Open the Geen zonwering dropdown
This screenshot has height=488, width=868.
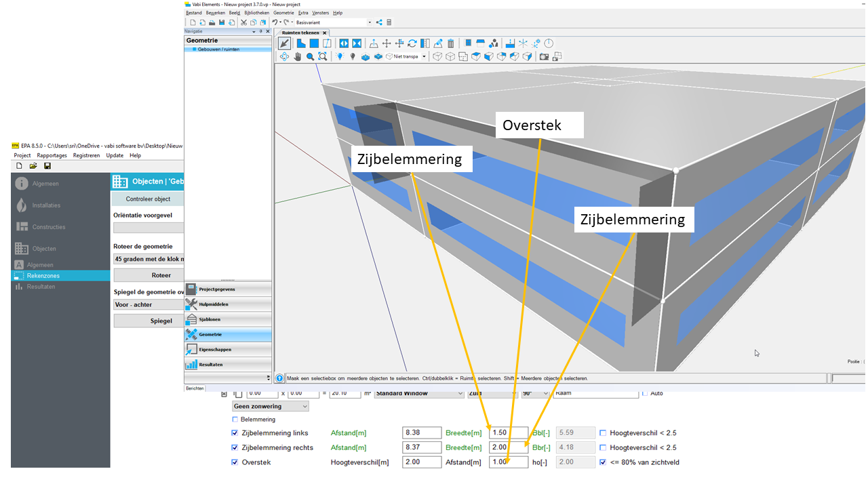coord(270,406)
